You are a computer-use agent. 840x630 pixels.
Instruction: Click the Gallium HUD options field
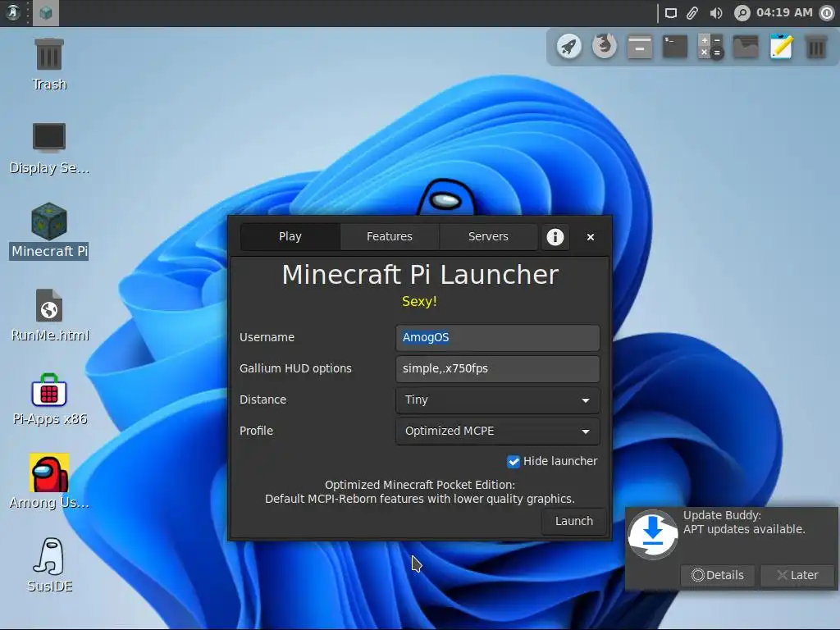[x=498, y=368]
